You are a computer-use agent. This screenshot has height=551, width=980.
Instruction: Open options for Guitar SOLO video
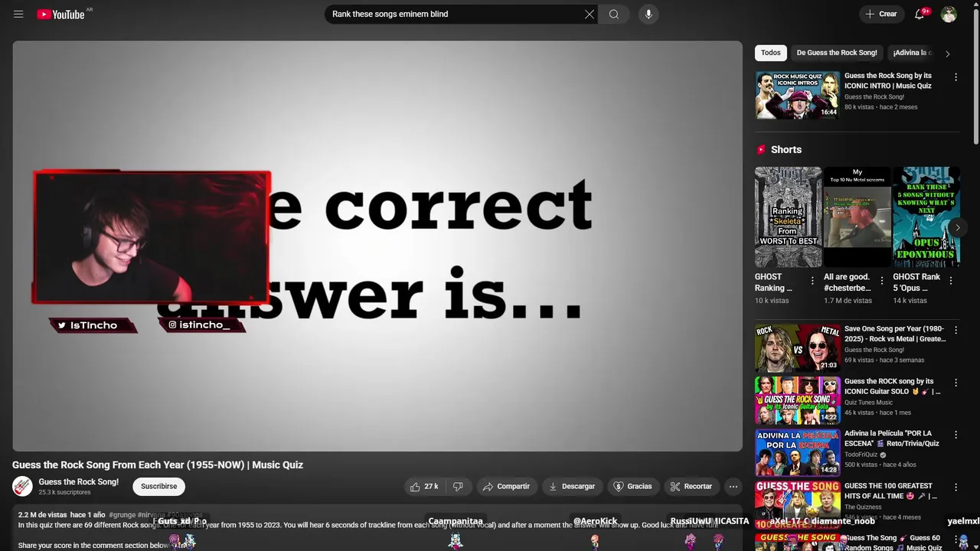click(955, 383)
